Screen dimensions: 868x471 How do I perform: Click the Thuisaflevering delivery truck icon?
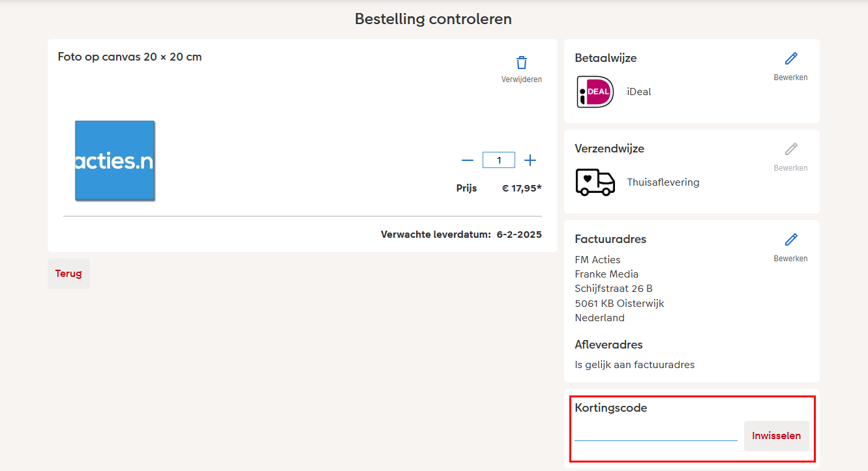pos(595,182)
